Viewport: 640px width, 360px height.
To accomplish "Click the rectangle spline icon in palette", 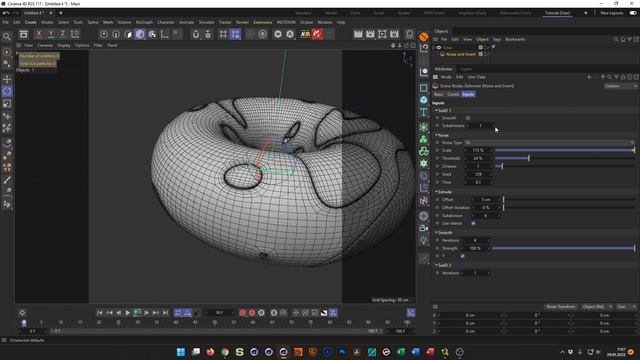I will coord(424,88).
